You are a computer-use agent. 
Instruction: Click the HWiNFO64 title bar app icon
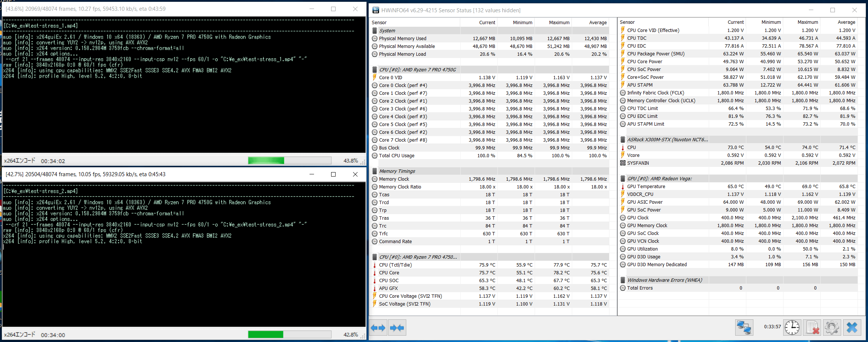click(x=375, y=10)
